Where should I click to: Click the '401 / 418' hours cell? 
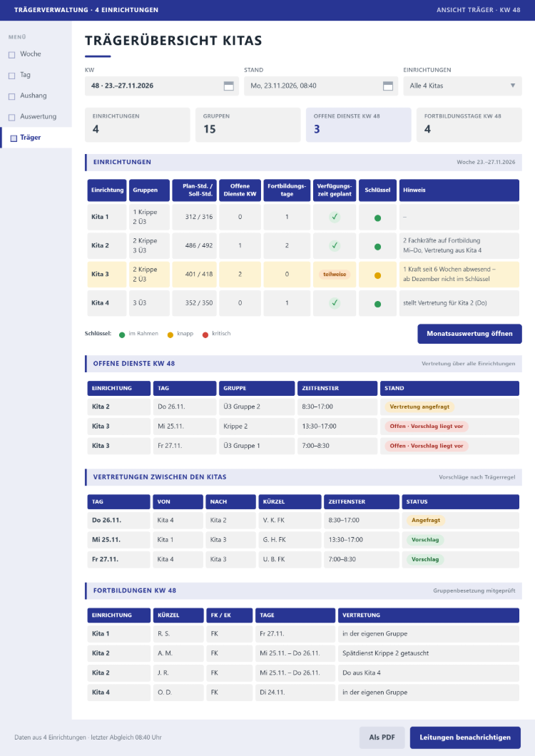(x=195, y=275)
